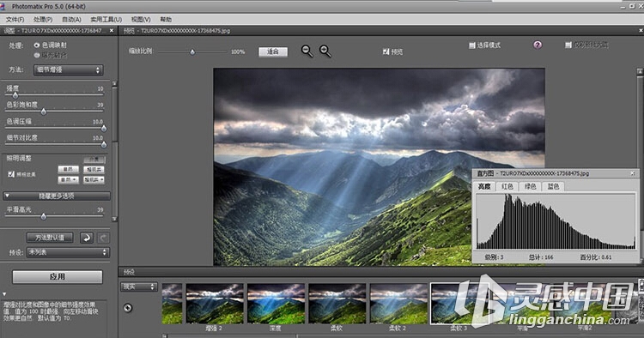Click the zoom in magnifier icon
The image size is (644, 338).
[325, 51]
